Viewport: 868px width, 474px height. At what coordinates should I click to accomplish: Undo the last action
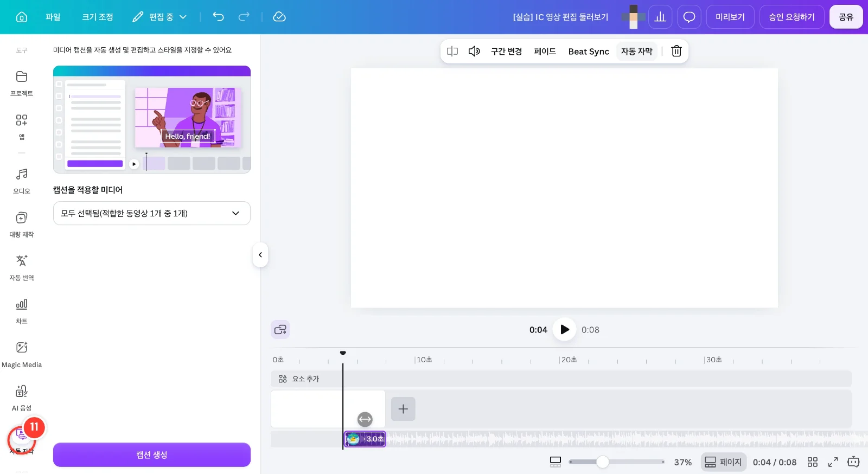point(218,17)
